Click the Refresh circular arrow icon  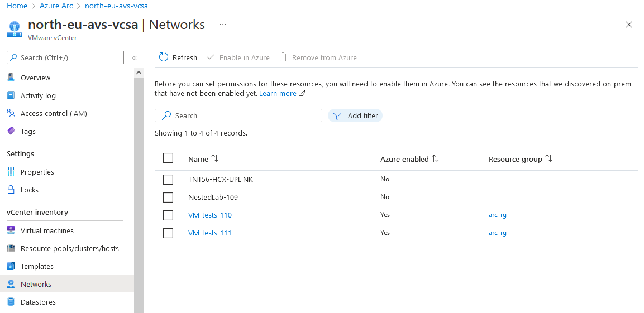[x=164, y=57]
